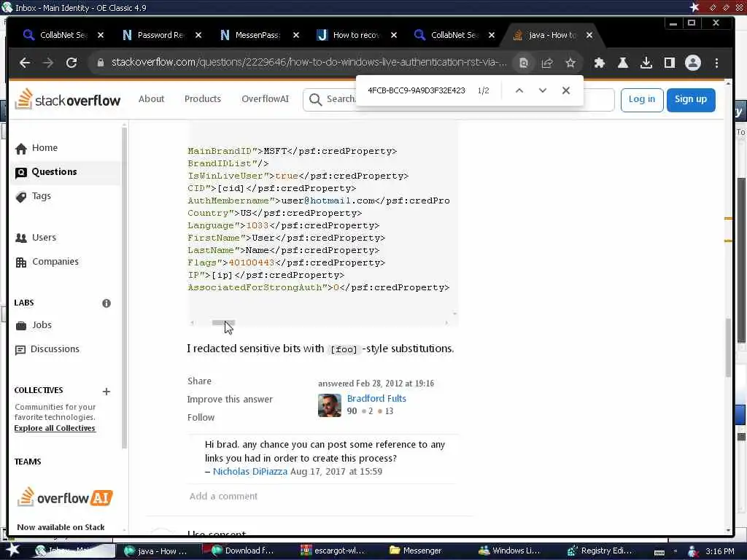Image resolution: width=747 pixels, height=560 pixels.
Task: Open the Extensions puzzle icon
Action: (x=600, y=63)
